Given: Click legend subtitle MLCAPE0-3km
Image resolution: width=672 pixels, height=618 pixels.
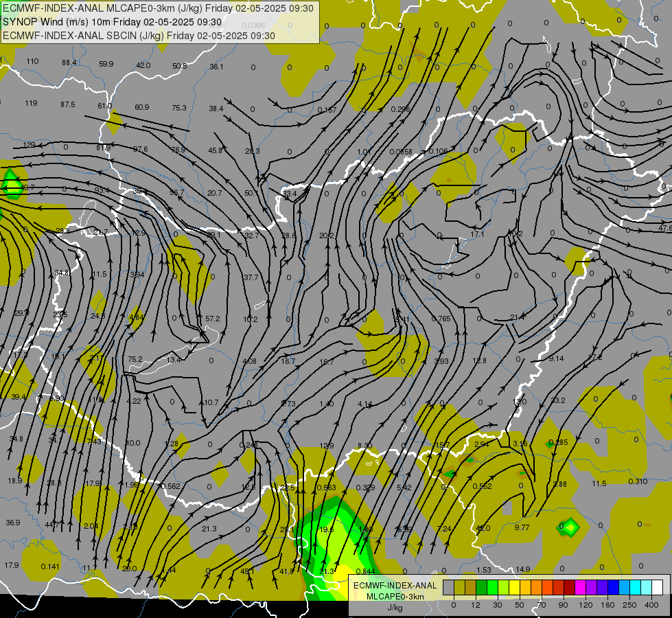Looking at the screenshot, I should point(395,597).
